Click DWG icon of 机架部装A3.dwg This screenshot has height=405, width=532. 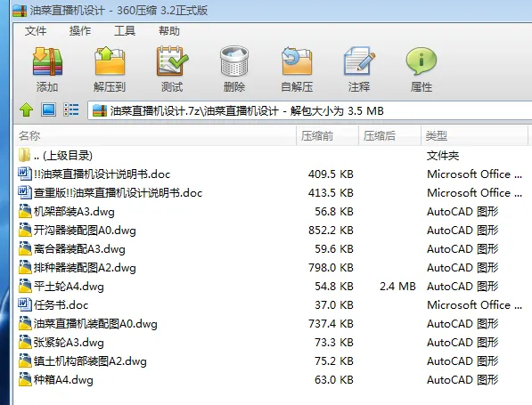pyautogui.click(x=25, y=211)
